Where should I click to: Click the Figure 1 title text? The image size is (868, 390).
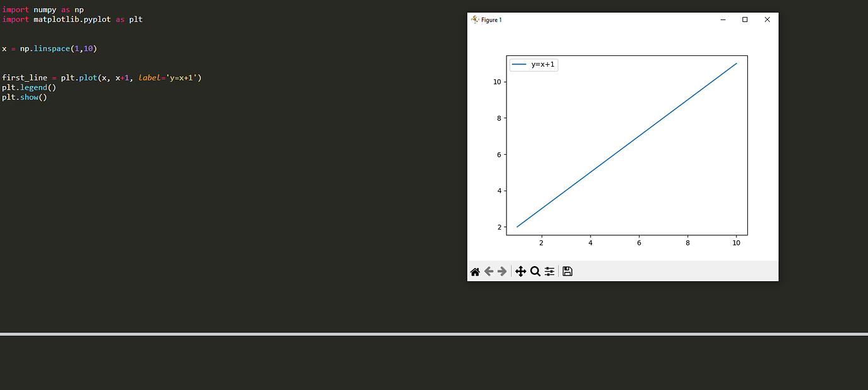tap(492, 19)
